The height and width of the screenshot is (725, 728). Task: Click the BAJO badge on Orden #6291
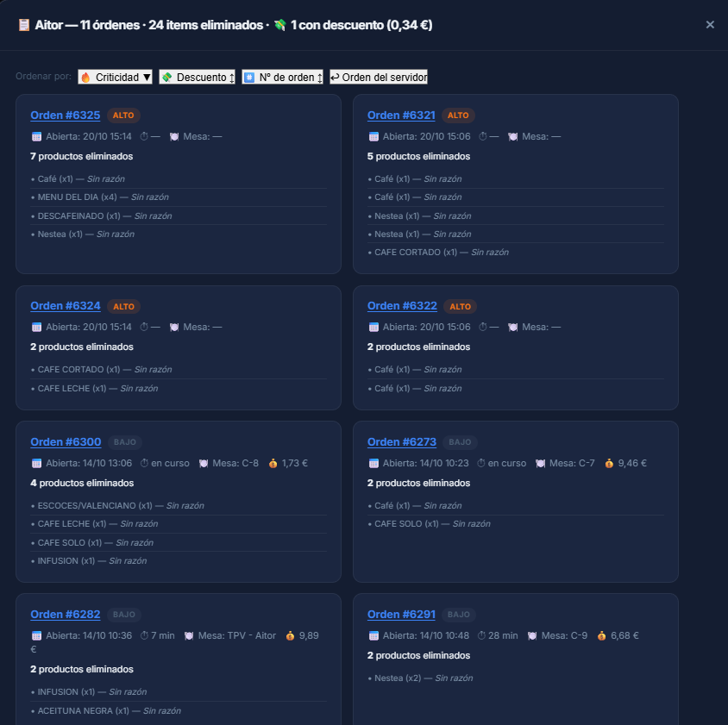[459, 615]
